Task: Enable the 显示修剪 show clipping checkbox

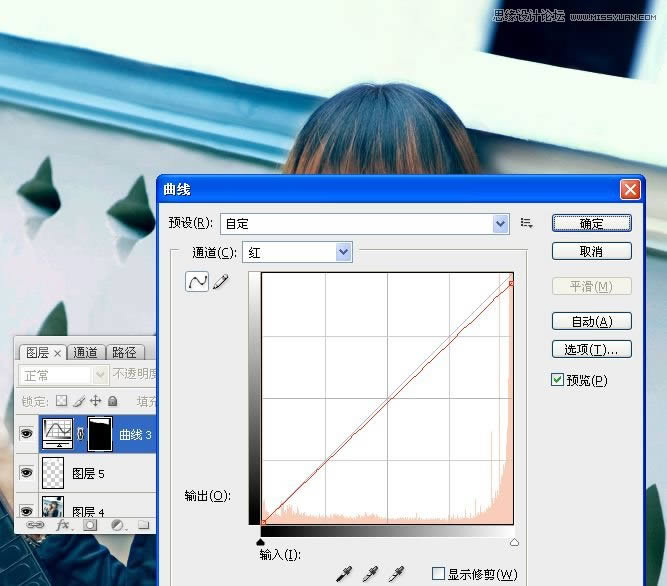Action: point(438,574)
